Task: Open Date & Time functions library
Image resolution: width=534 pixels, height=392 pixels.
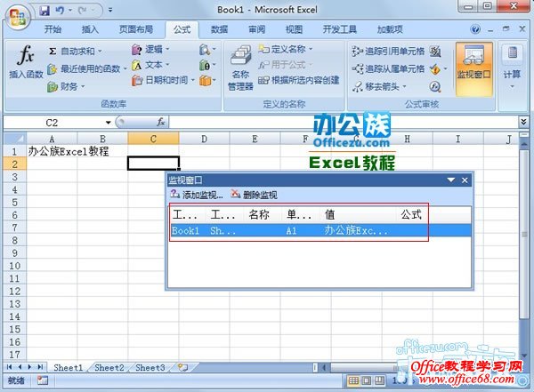Action: tap(163, 80)
